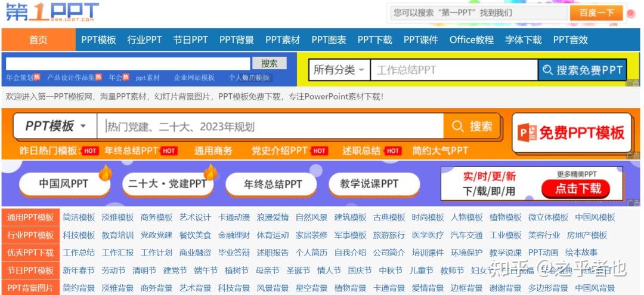Image resolution: width=644 pixels, height=295 pixels.
Task: Open the Office教程 navigation item
Action: point(472,40)
